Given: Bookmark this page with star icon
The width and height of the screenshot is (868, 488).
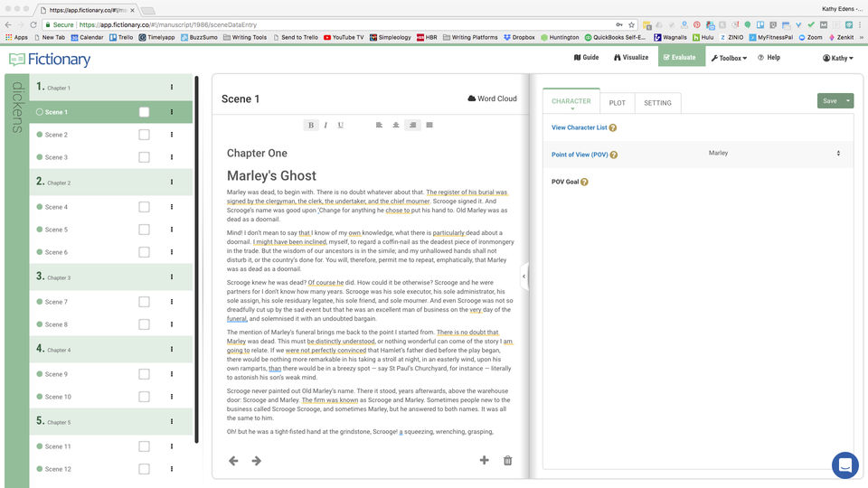Looking at the screenshot, I should point(631,25).
